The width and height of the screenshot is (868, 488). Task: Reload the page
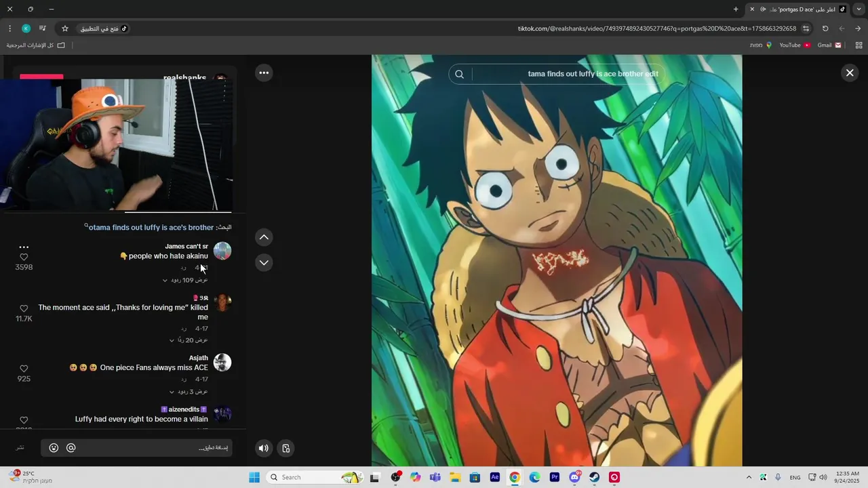[825, 28]
